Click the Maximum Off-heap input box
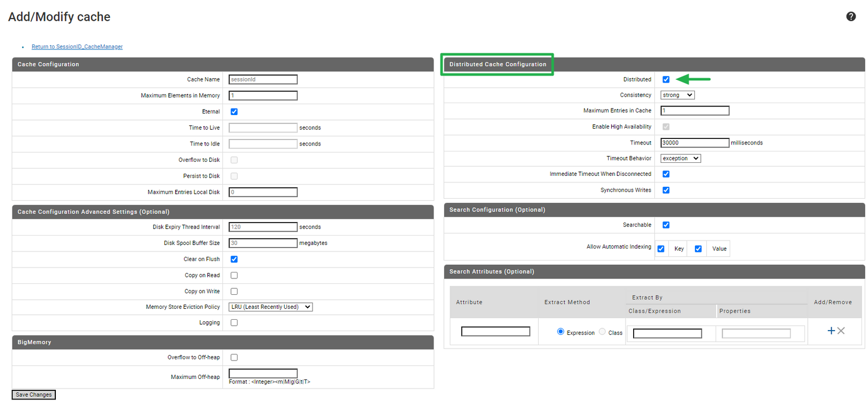Image resolution: width=868 pixels, height=412 pixels. pyautogui.click(x=263, y=373)
